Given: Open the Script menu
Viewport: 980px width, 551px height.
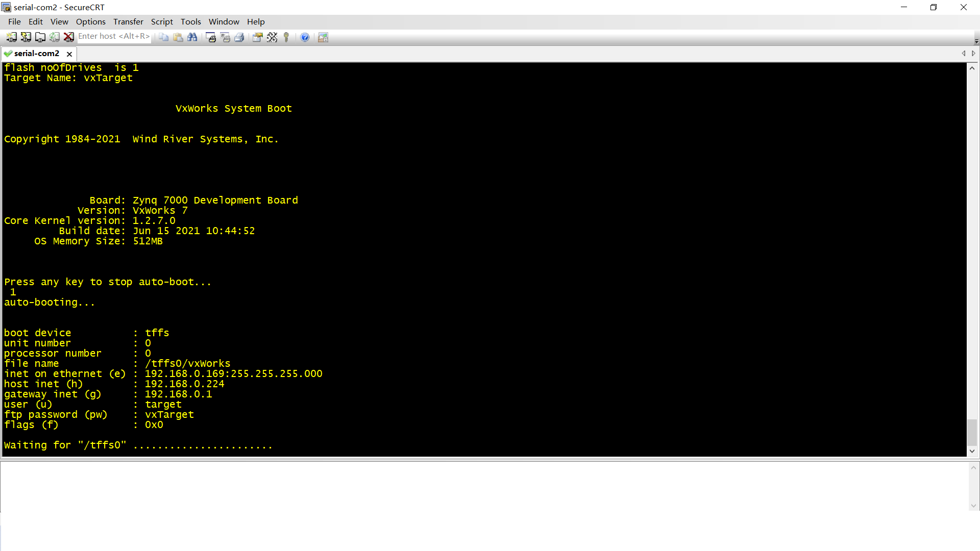Looking at the screenshot, I should click(162, 21).
